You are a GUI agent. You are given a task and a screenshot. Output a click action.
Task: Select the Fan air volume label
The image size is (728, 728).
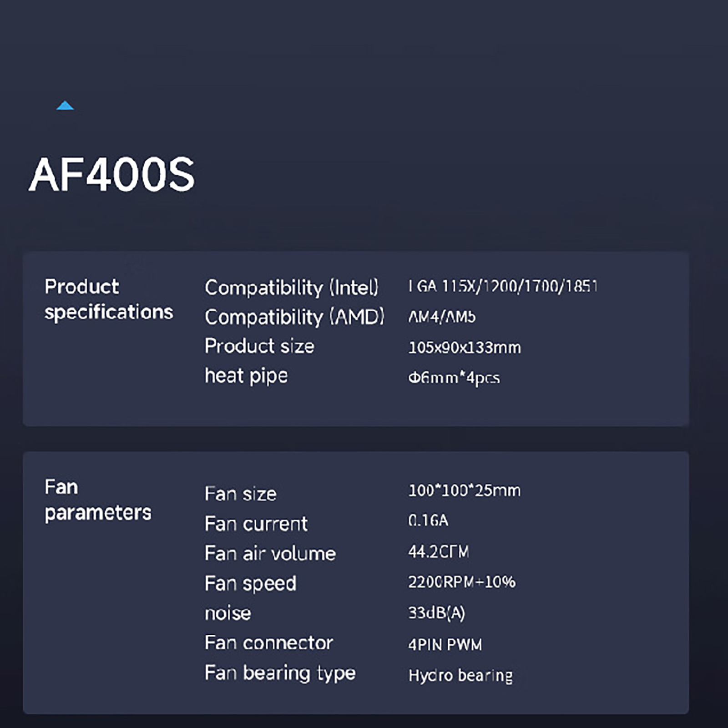click(x=270, y=554)
